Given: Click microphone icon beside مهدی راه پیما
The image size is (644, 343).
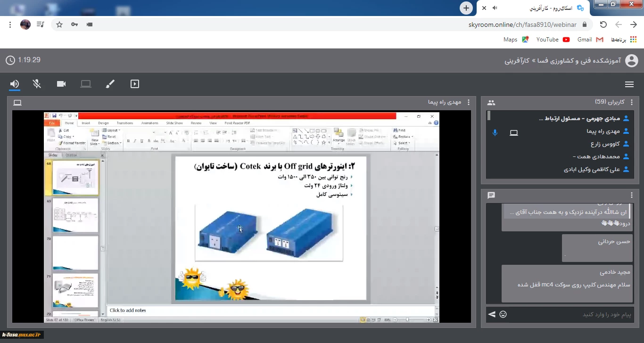Looking at the screenshot, I should coord(495,133).
